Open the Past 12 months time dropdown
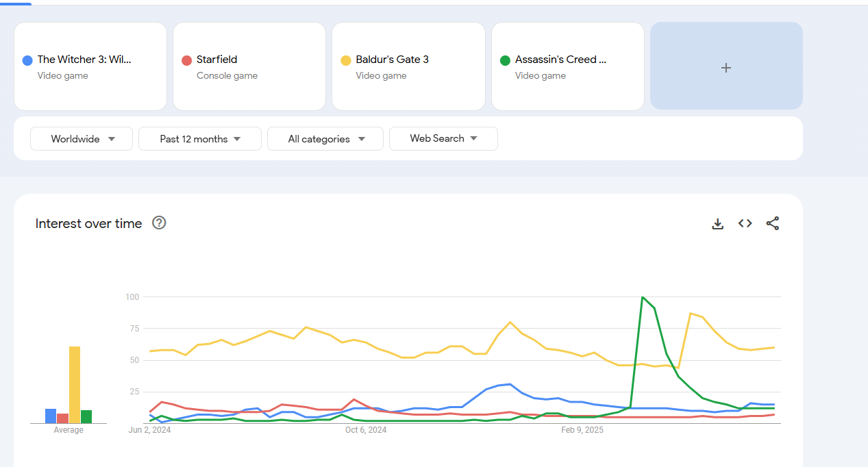The height and width of the screenshot is (467, 868). click(200, 138)
